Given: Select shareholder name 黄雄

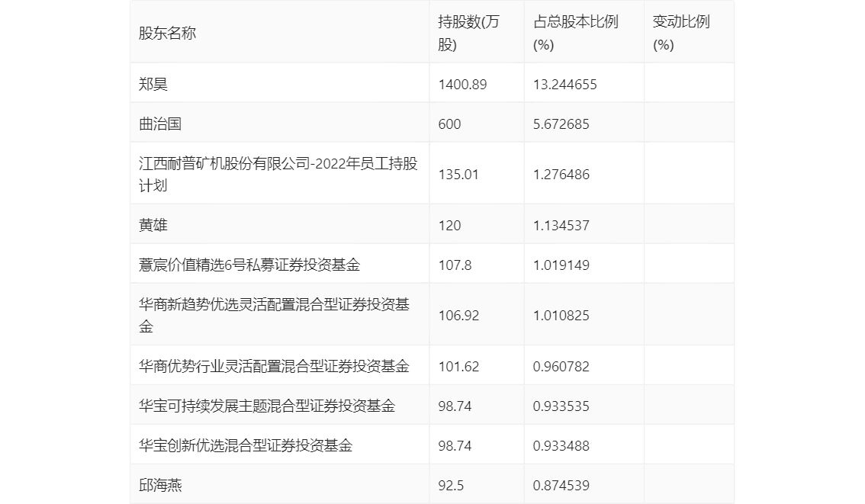Looking at the screenshot, I should (153, 225).
